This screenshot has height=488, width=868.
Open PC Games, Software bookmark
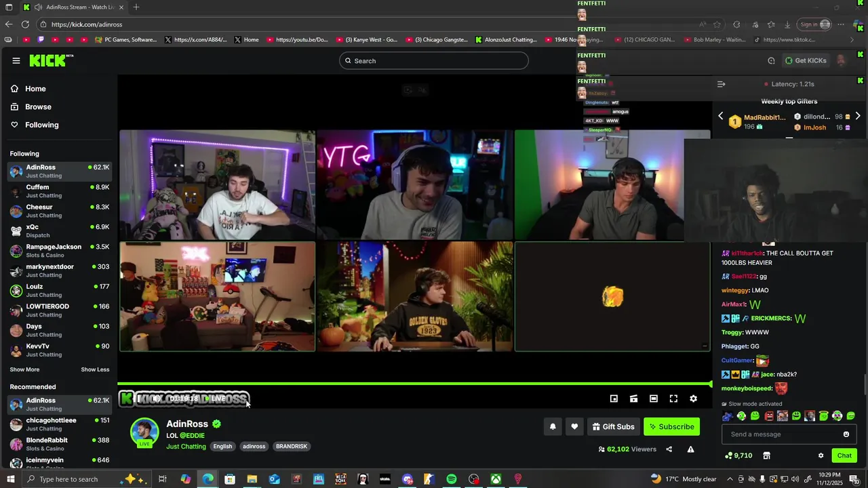click(126, 40)
